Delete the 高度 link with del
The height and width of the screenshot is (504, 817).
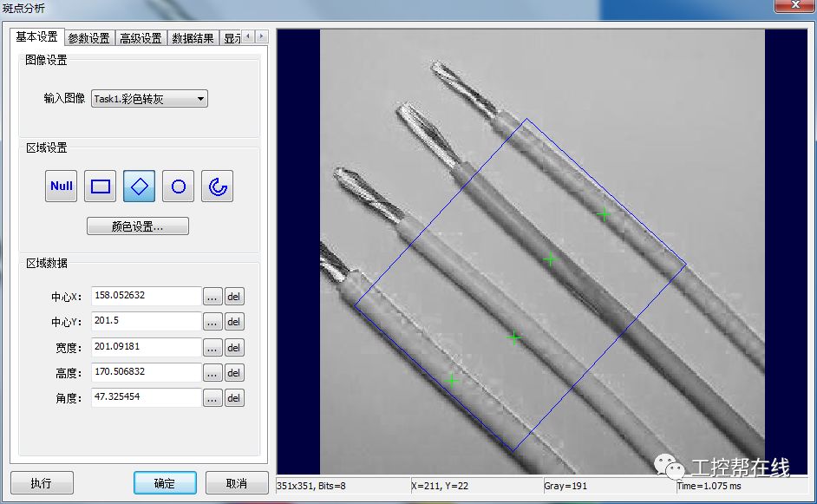click(234, 373)
